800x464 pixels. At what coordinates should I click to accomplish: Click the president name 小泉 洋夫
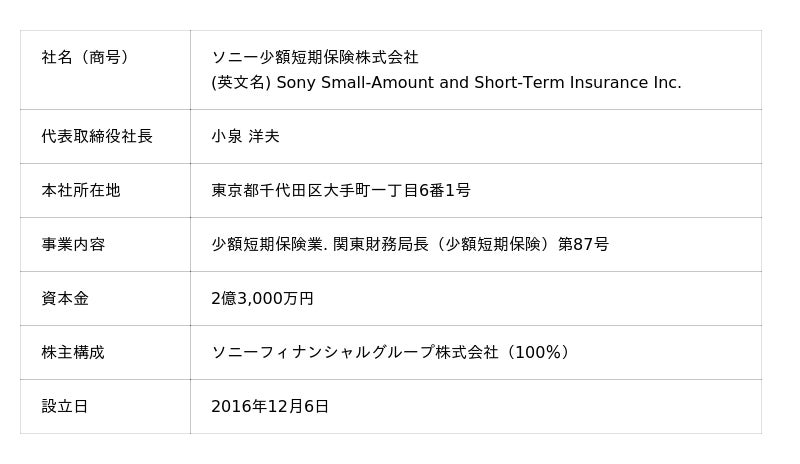(x=245, y=136)
